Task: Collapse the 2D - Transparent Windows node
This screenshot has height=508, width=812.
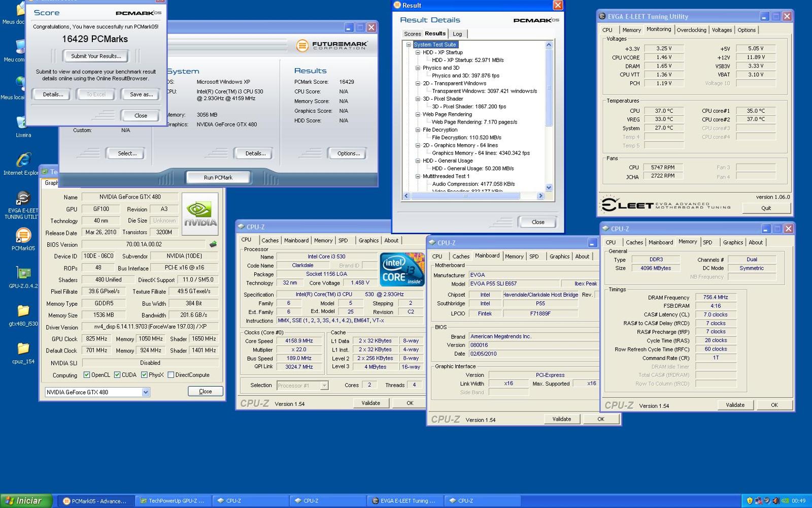Action: coord(418,83)
